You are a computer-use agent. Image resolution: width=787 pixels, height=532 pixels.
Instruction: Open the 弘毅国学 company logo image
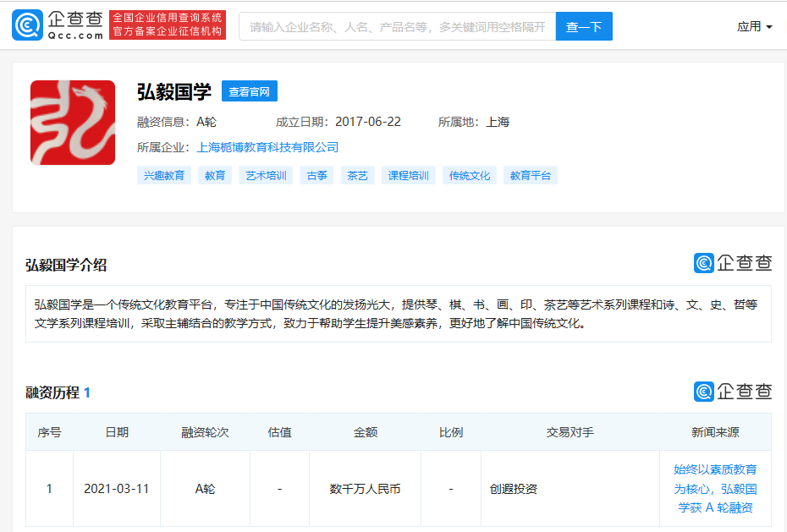pyautogui.click(x=73, y=123)
